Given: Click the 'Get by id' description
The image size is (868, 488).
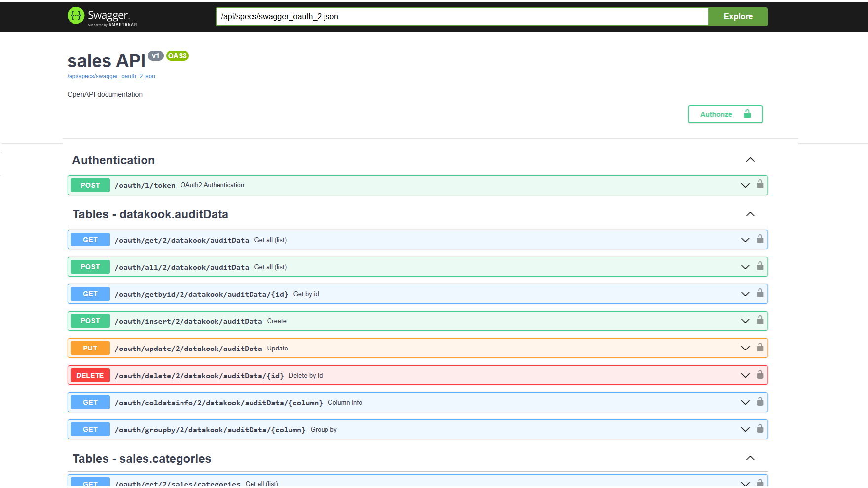Looking at the screenshot, I should 306,294.
